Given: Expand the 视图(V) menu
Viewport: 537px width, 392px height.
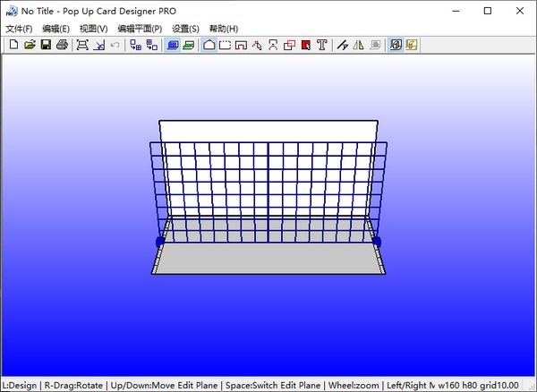Looking at the screenshot, I should coord(93,29).
